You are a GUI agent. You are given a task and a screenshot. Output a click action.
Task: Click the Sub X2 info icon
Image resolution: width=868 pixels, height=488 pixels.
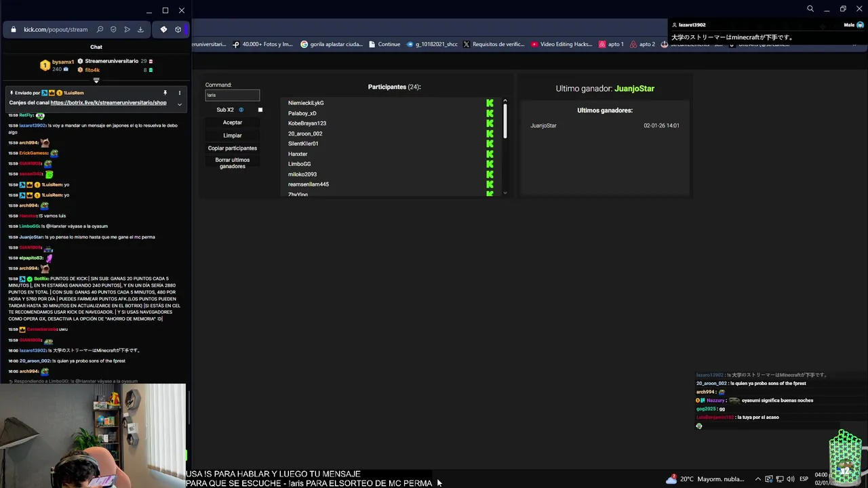[x=241, y=110]
